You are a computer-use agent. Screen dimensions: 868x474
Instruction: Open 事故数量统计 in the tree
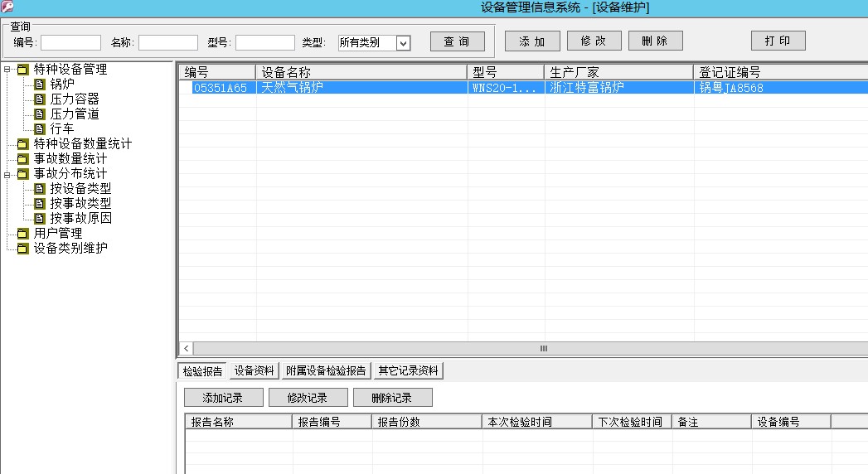(70, 159)
